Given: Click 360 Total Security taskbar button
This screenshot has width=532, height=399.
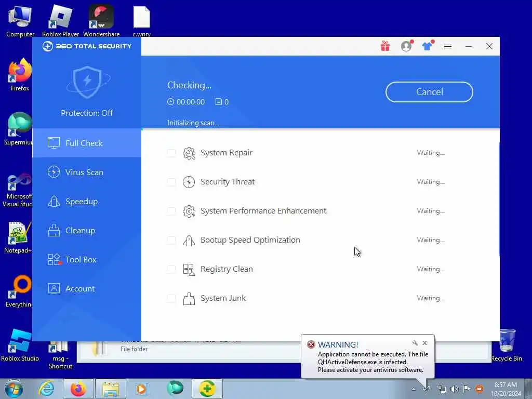Looking at the screenshot, I should 207,389.
